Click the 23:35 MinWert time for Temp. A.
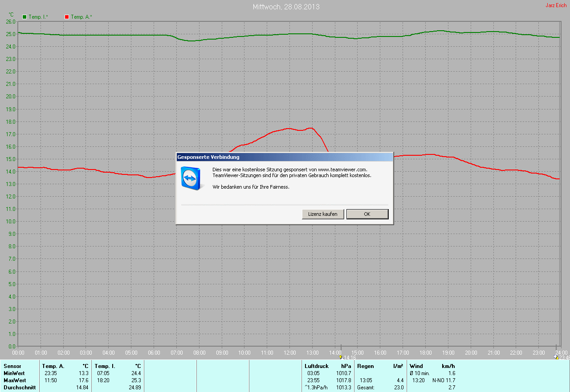The height and width of the screenshot is (392, 570). pyautogui.click(x=50, y=373)
